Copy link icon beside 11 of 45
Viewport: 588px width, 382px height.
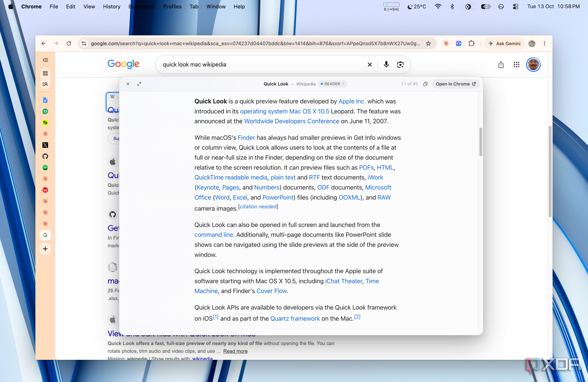(425, 84)
